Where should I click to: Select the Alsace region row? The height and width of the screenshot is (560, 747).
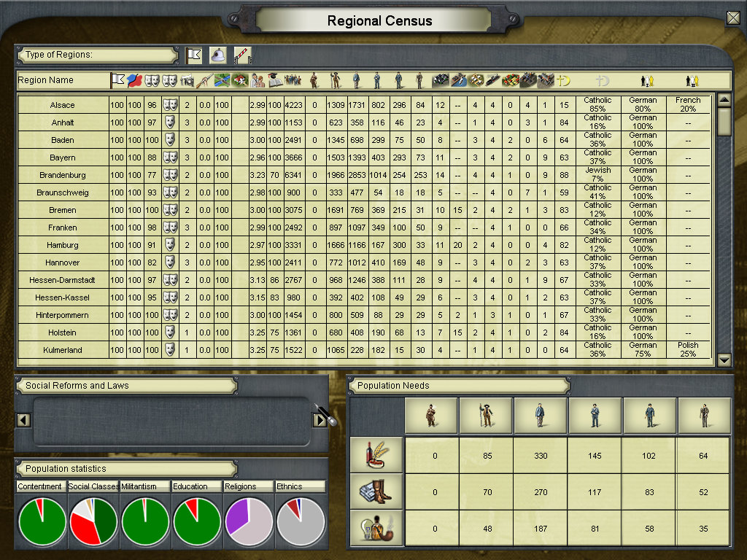pos(63,105)
